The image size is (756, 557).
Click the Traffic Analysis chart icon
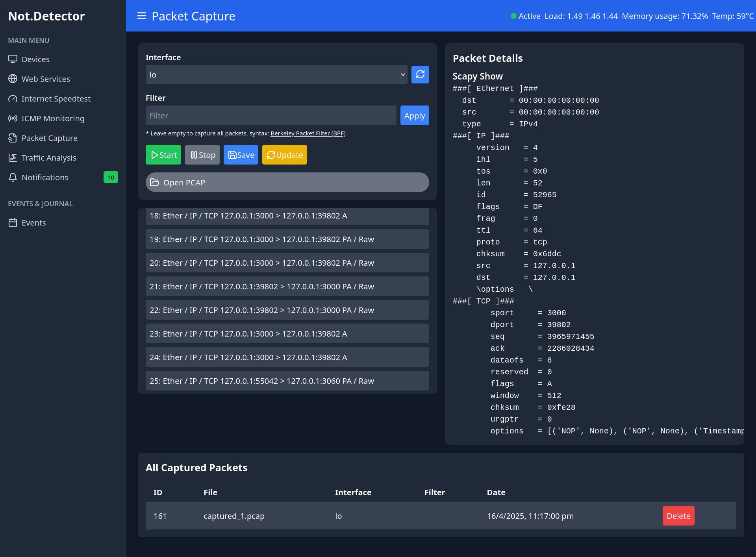13,157
